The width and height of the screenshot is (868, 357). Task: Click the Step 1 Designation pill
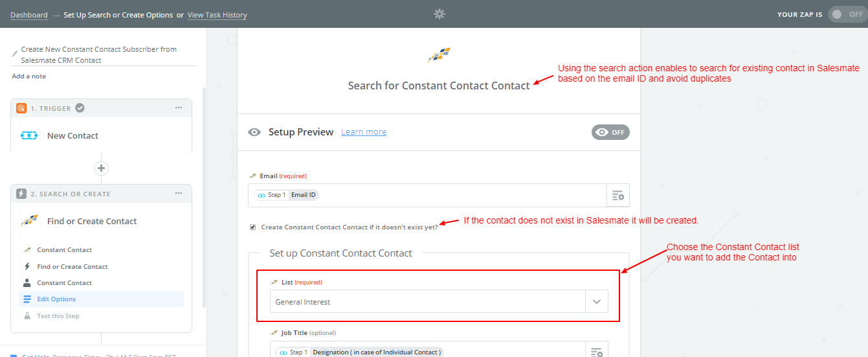click(x=359, y=352)
